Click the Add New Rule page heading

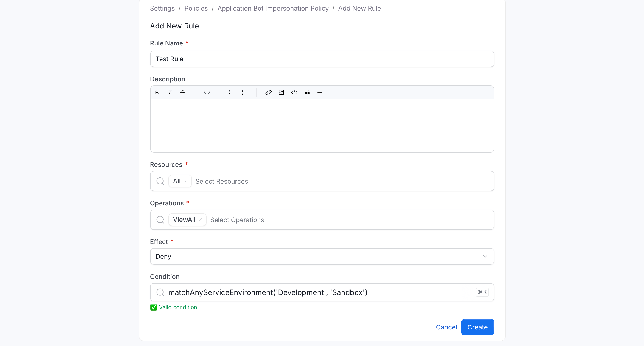point(174,26)
